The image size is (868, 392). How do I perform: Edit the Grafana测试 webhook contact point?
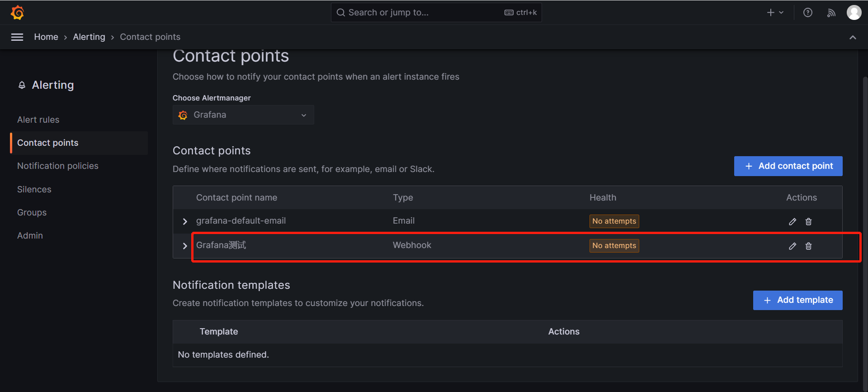(792, 246)
